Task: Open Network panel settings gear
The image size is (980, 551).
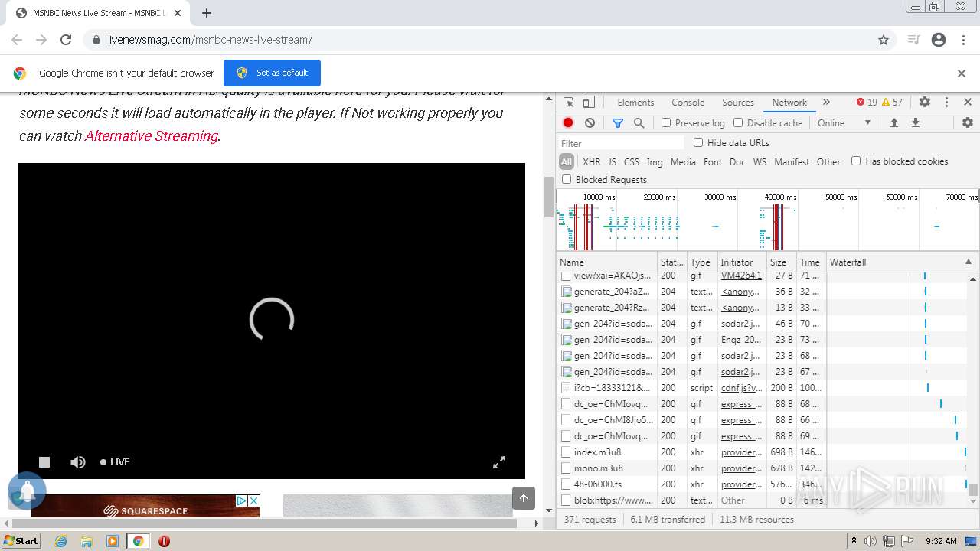Action: point(968,122)
